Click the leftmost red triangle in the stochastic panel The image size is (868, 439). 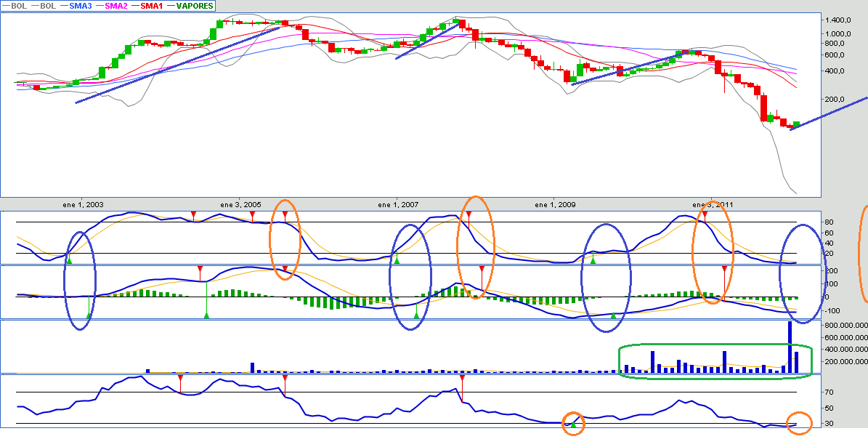[194, 214]
